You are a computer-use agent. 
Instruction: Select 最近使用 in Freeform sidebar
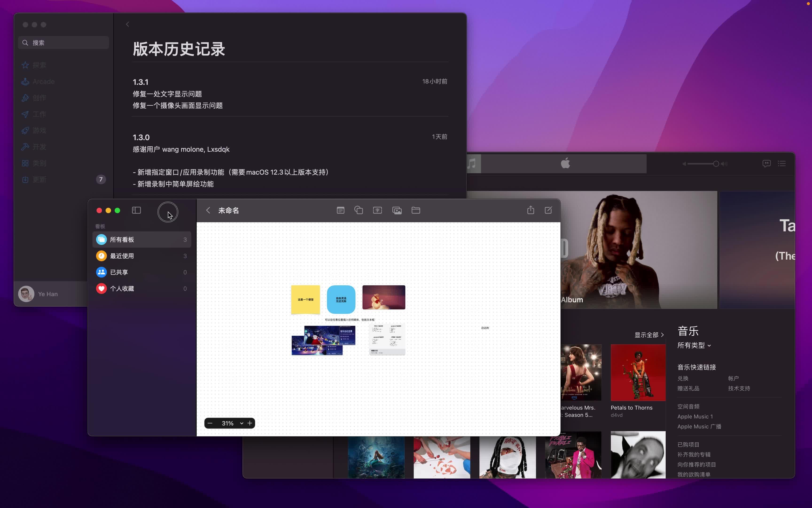pyautogui.click(x=142, y=256)
